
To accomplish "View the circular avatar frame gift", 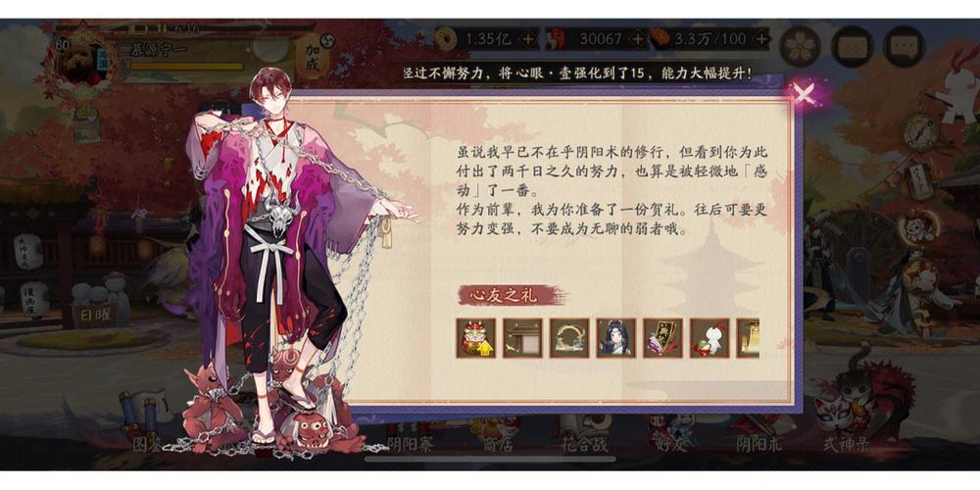I will coord(569,338).
